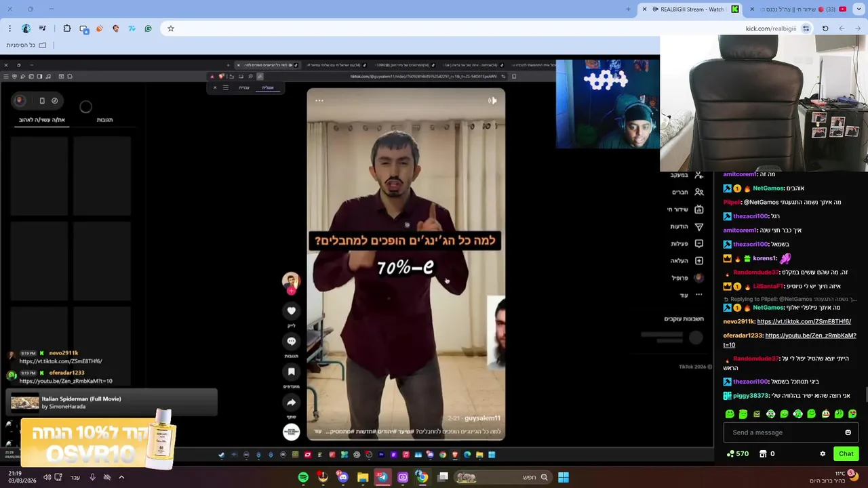Bookmark this page with star icon
This screenshot has width=868, height=488.
coord(170,28)
